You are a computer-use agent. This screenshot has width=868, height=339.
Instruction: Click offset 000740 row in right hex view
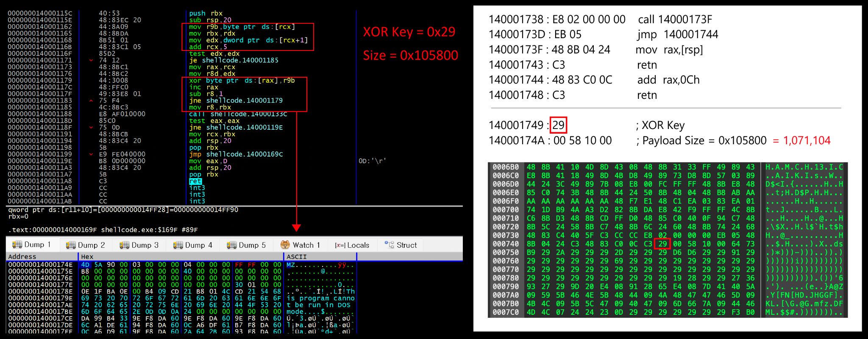668,244
